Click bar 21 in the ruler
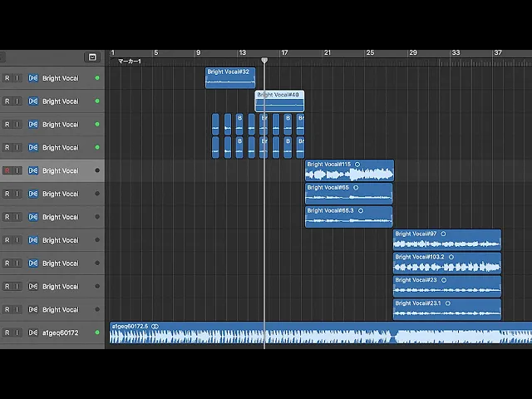The width and height of the screenshot is (532, 399). pyautogui.click(x=327, y=52)
